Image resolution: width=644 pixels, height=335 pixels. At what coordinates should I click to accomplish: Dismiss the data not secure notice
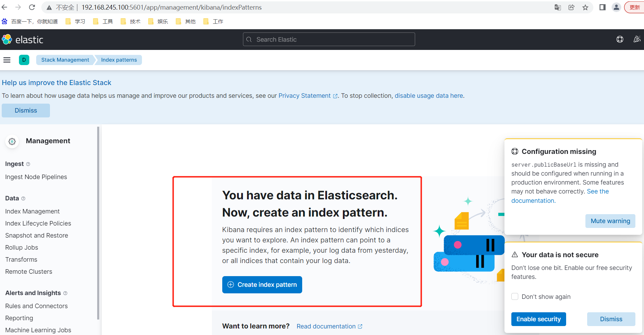pos(611,319)
